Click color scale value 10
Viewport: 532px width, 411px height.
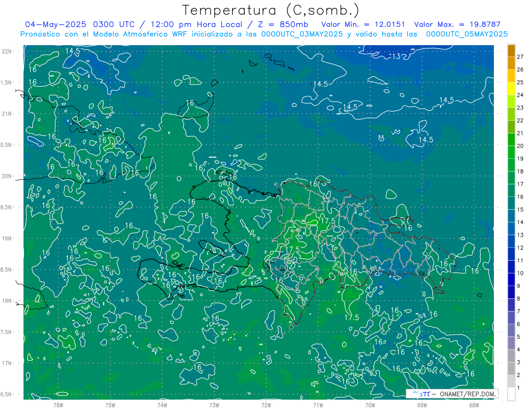pos(520,273)
